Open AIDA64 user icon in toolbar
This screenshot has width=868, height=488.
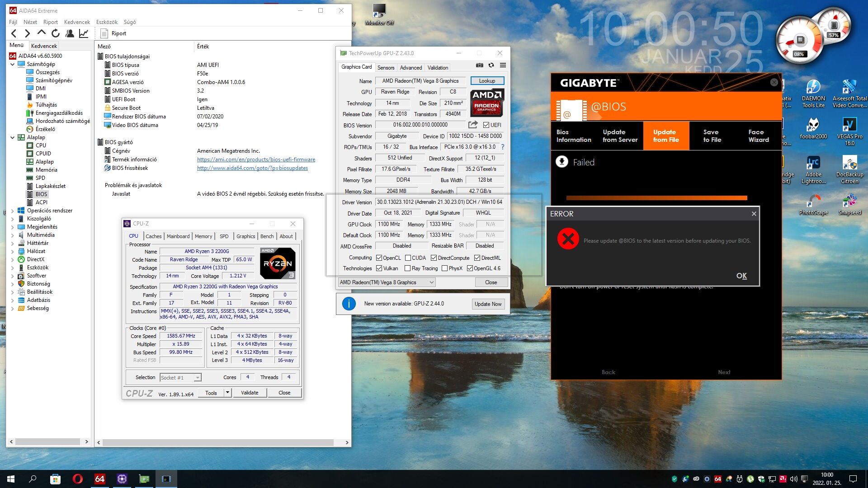tap(70, 33)
